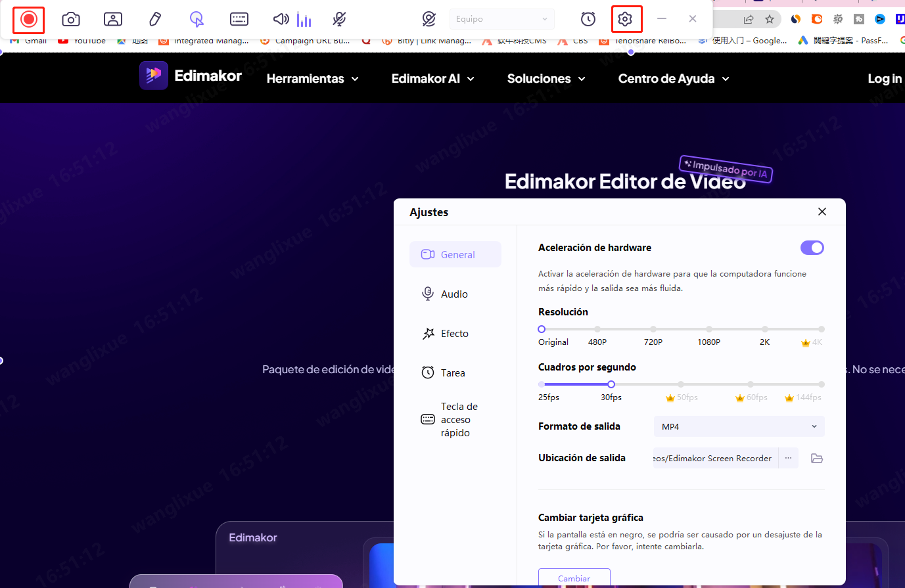Image resolution: width=905 pixels, height=588 pixels.
Task: Choose the premium 60fps stop
Action: 751,384
